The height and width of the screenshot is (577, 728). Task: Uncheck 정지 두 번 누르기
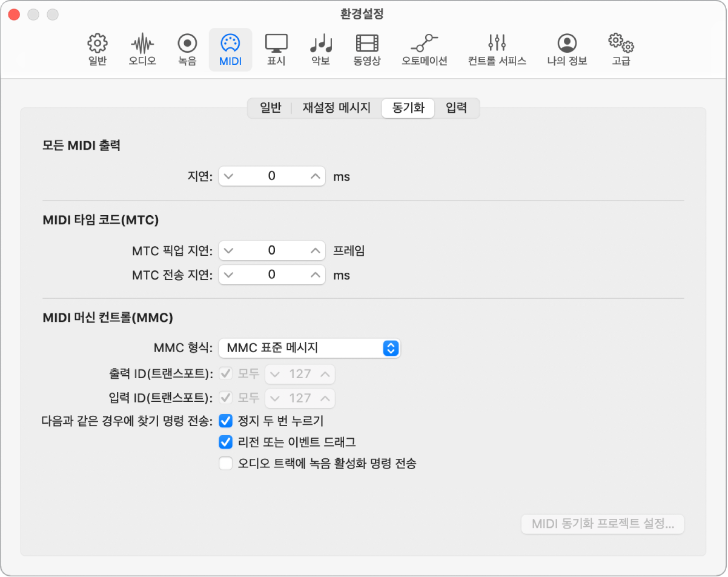[226, 420]
